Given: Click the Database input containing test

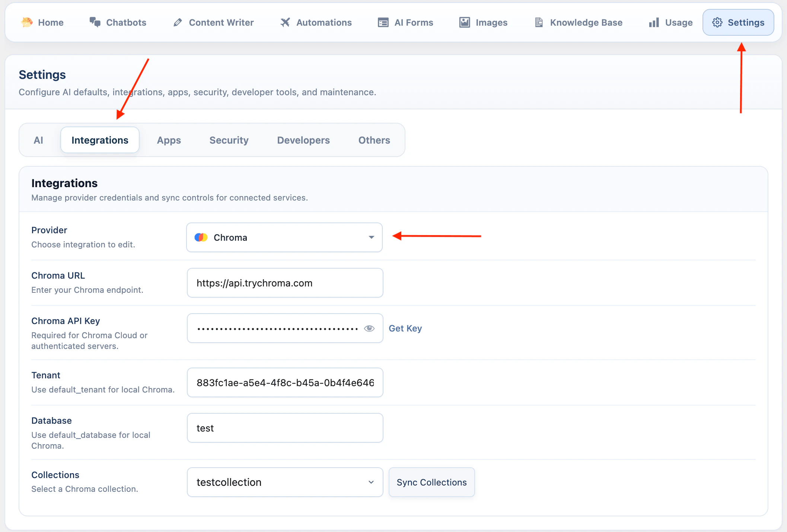Looking at the screenshot, I should [285, 428].
